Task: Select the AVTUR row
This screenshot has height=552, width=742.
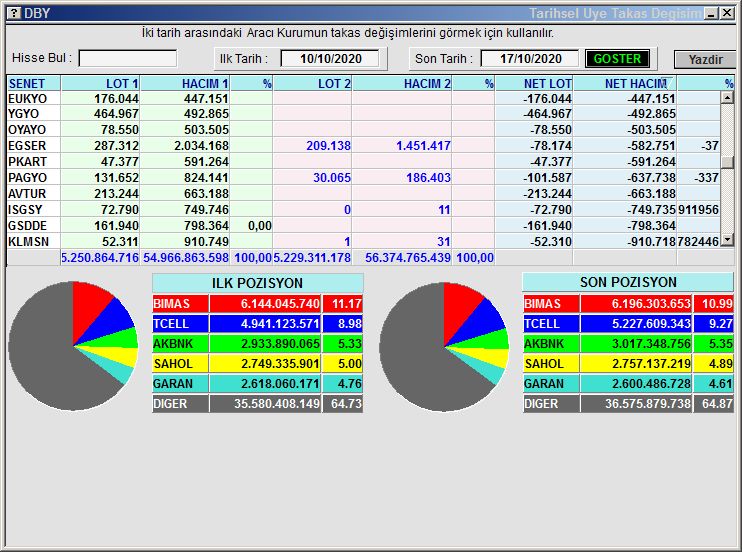Action: (x=363, y=194)
